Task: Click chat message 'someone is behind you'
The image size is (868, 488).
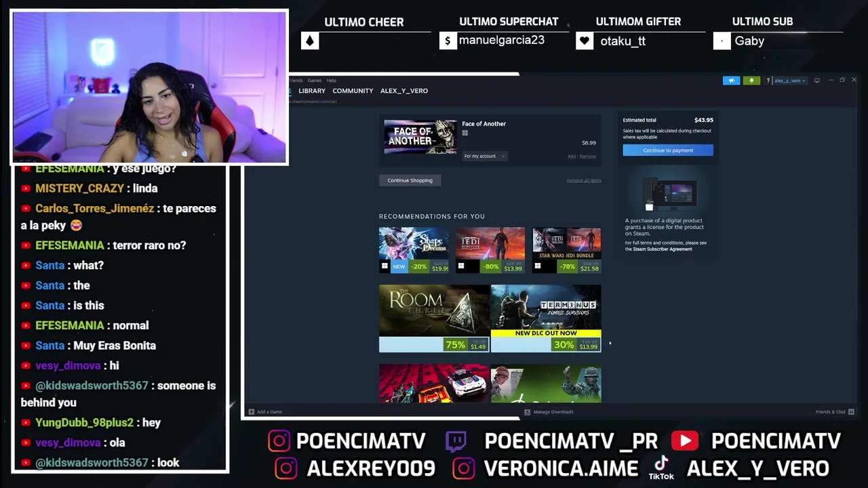Action: [118, 394]
